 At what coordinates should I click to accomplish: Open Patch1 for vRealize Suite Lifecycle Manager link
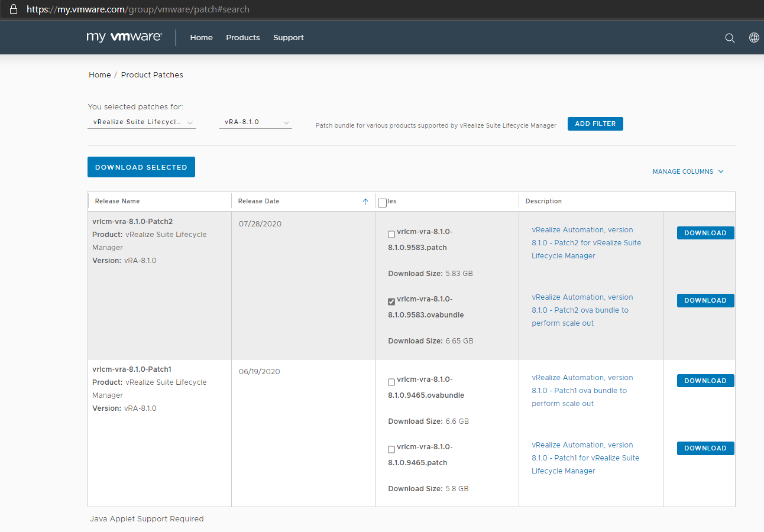coord(585,458)
